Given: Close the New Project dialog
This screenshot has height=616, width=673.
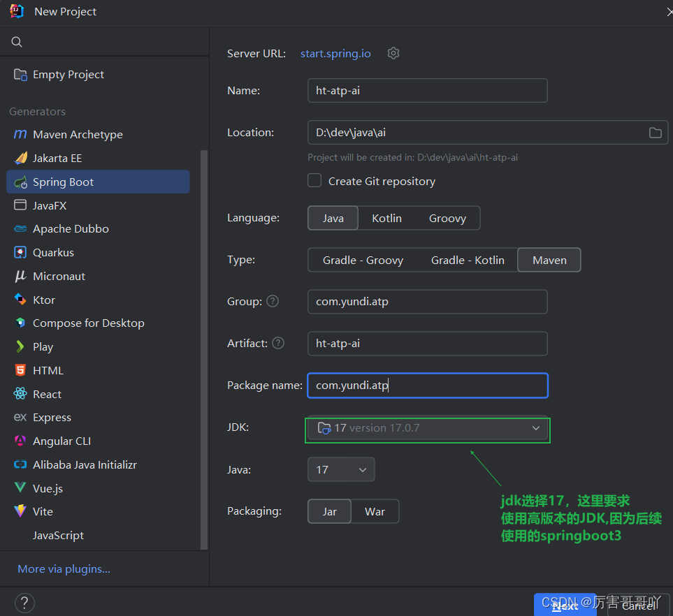Looking at the screenshot, I should (669, 12).
